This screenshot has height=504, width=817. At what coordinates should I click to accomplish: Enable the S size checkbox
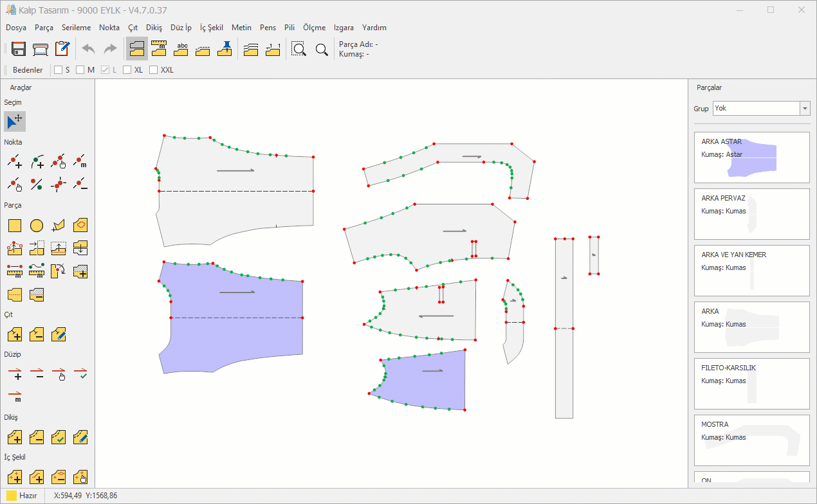[58, 70]
